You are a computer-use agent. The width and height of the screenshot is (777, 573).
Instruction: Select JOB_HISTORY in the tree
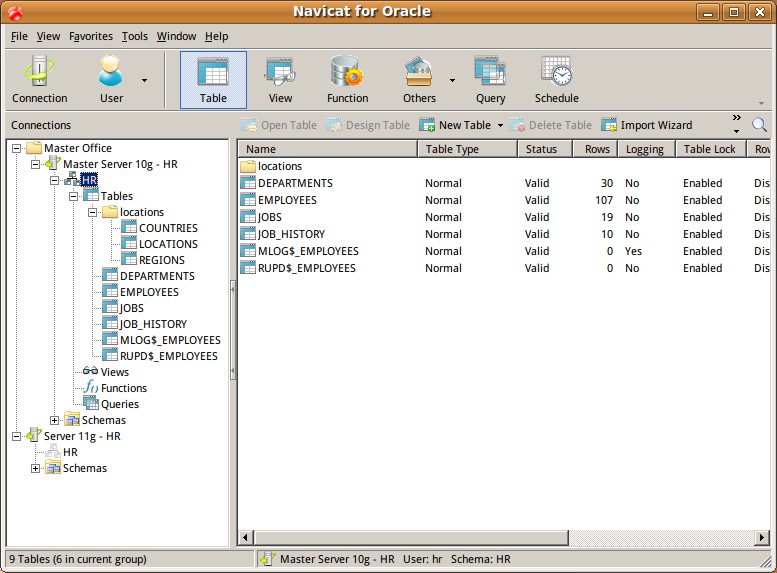click(x=153, y=324)
